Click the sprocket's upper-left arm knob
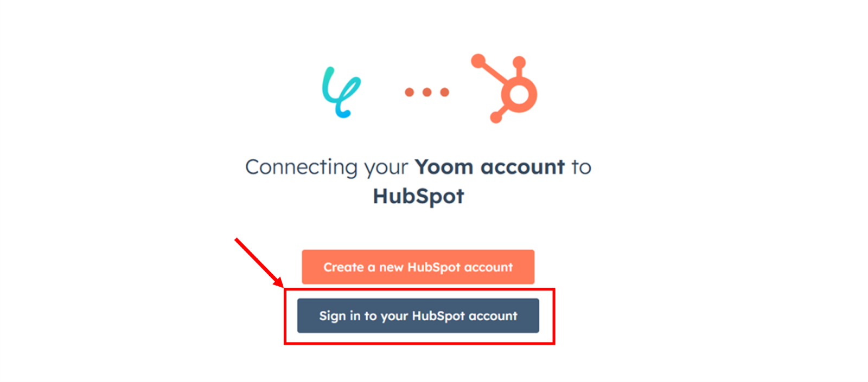Screen dimensions: 868x382 [x=478, y=61]
